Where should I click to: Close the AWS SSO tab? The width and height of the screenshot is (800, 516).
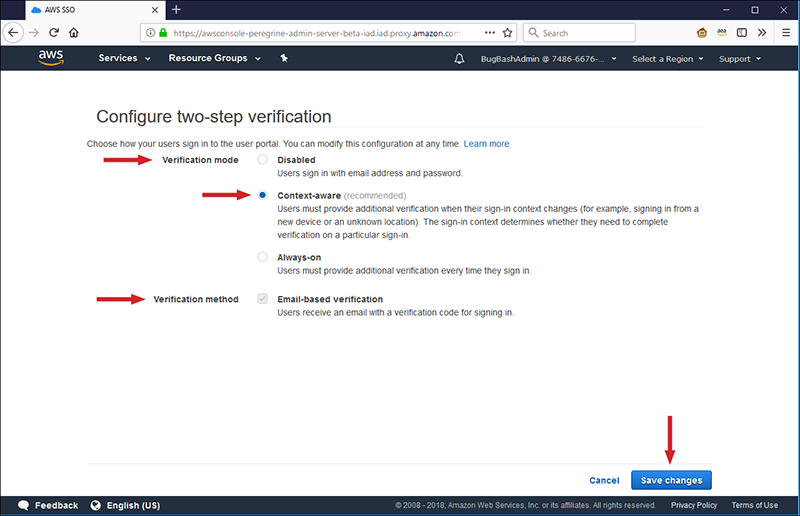(155, 10)
